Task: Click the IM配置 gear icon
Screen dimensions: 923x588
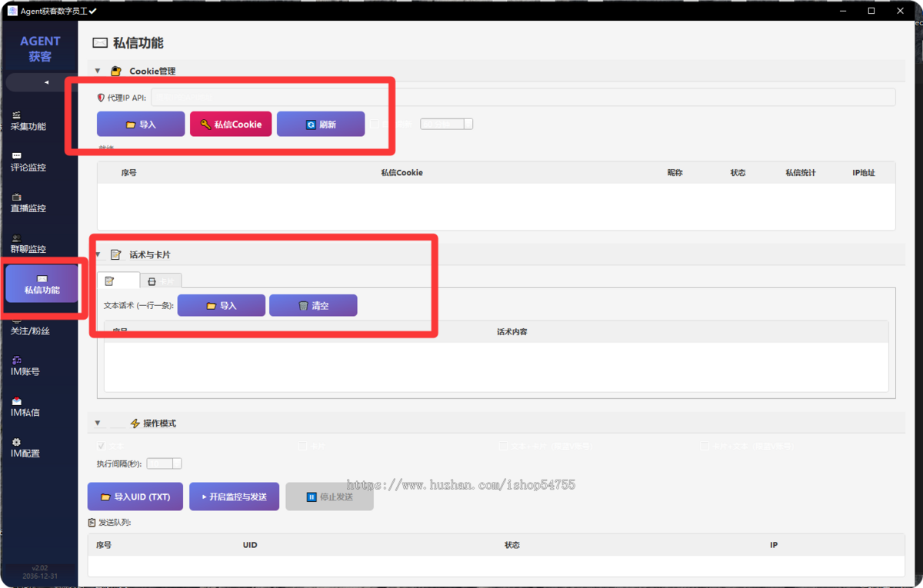Action: [16, 442]
